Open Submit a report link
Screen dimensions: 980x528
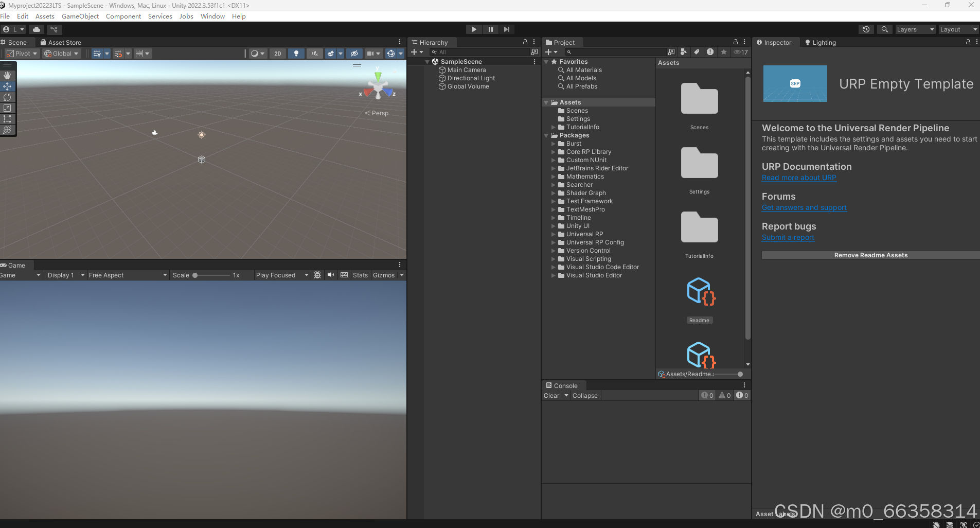(x=788, y=237)
